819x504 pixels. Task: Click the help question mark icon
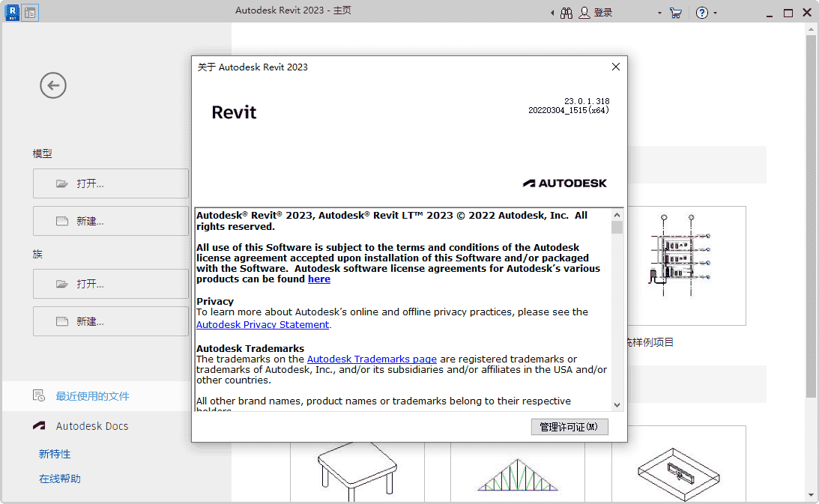coord(701,13)
